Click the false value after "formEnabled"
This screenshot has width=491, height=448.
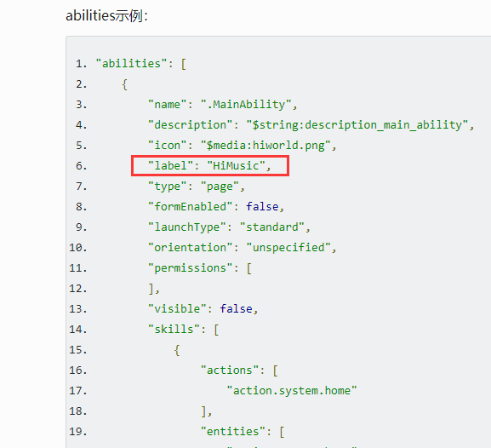point(262,207)
